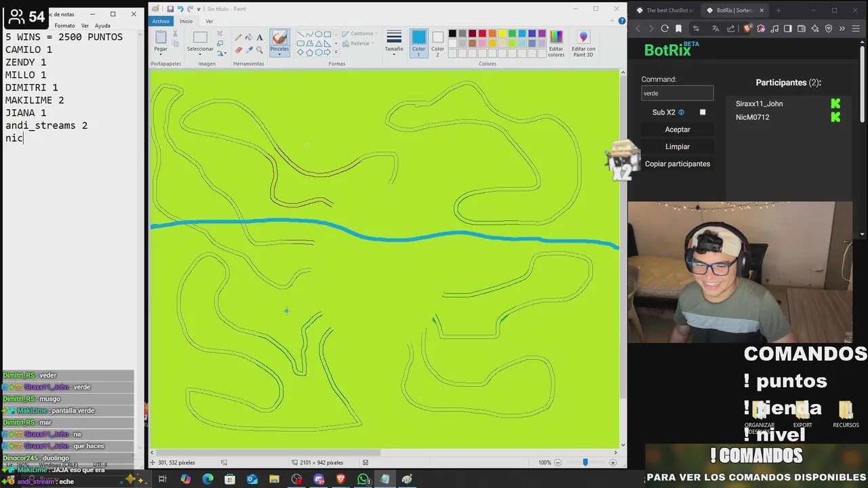This screenshot has width=868, height=488.
Task: Select the oval shape in Formas
Action: pyautogui.click(x=318, y=34)
